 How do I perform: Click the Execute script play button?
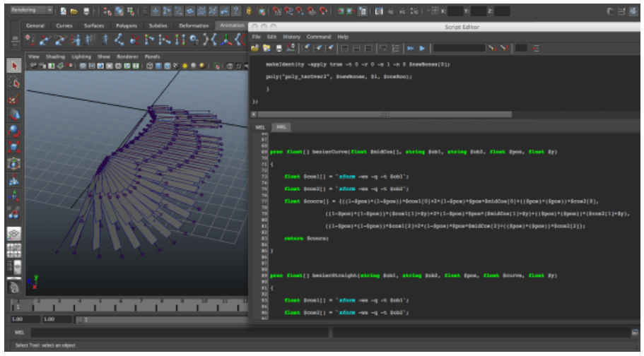(x=422, y=48)
